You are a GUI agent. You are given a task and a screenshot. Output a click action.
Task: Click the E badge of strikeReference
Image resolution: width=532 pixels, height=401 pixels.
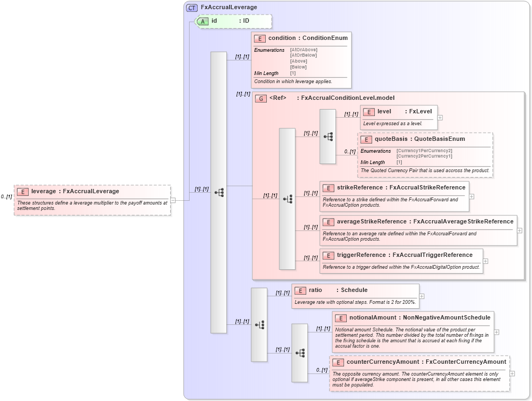point(328,188)
